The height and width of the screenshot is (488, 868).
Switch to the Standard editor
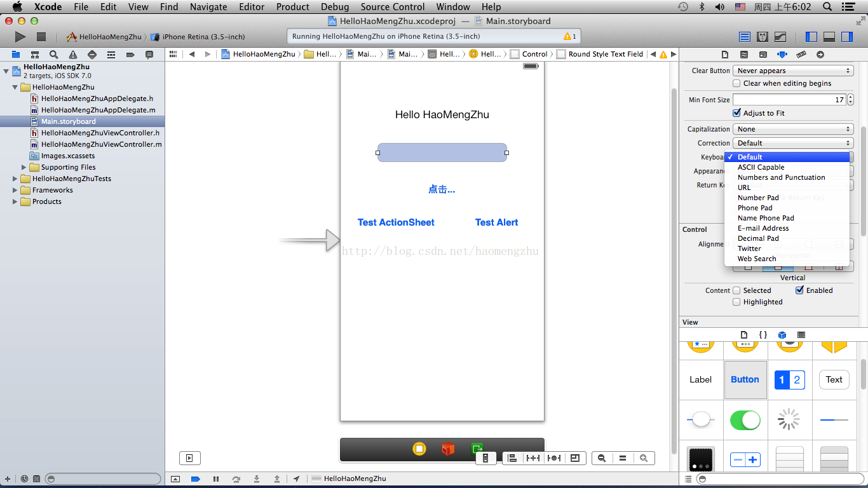pos(745,37)
